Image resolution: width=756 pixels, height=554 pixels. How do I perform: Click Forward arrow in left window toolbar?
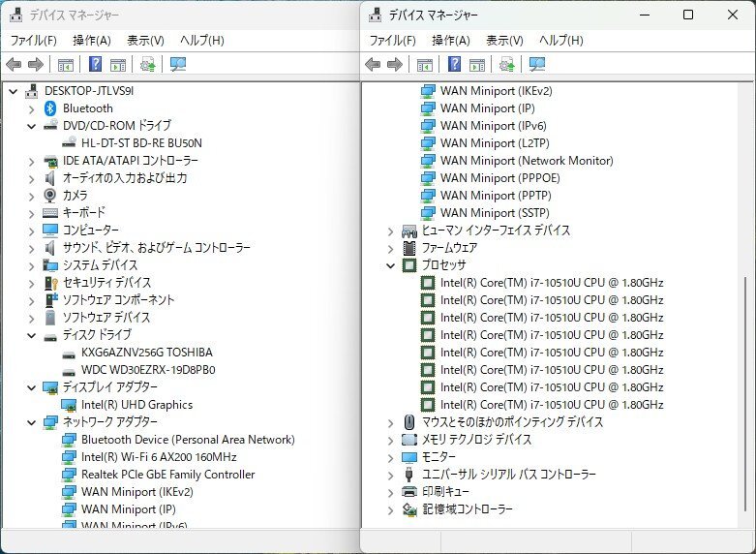(36, 64)
